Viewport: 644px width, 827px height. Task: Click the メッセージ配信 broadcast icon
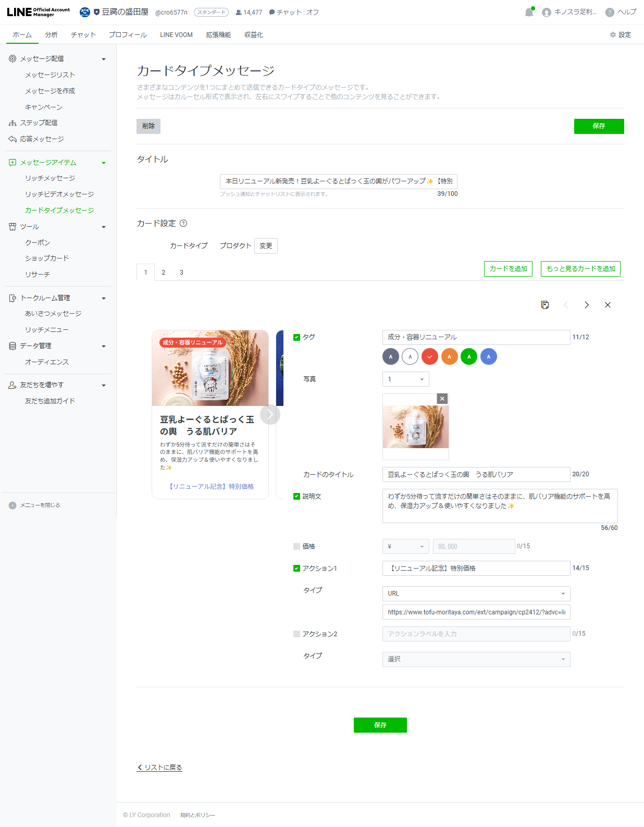point(13,59)
